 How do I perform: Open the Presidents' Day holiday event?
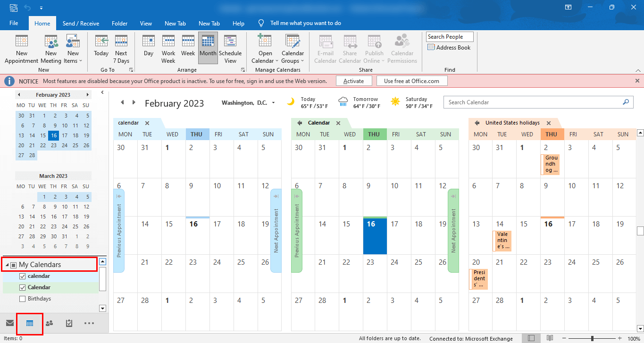[478, 279]
